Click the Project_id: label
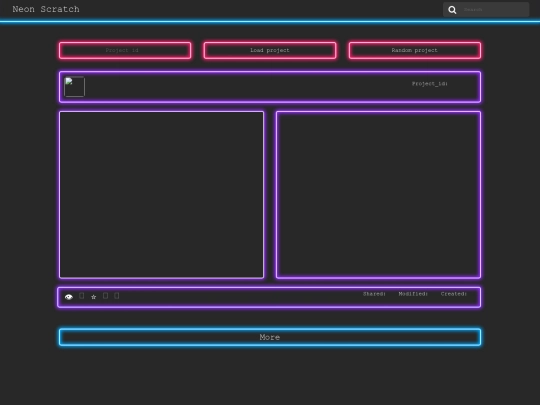 pos(429,84)
